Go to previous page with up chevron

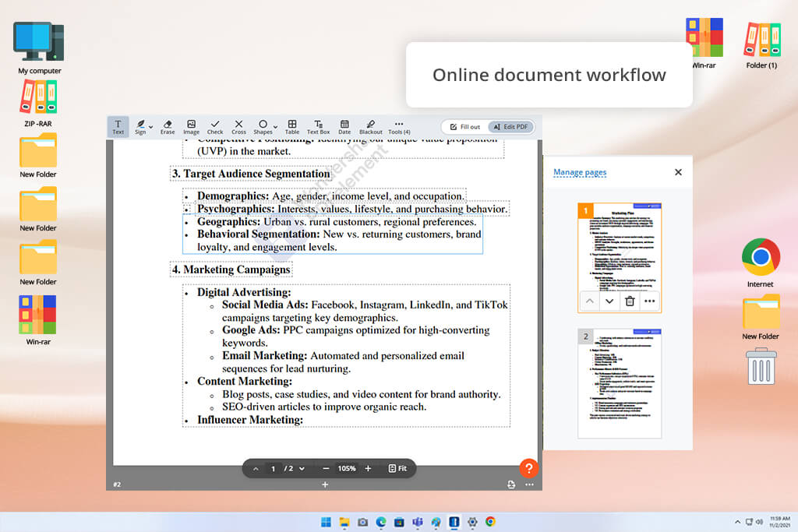pos(256,468)
